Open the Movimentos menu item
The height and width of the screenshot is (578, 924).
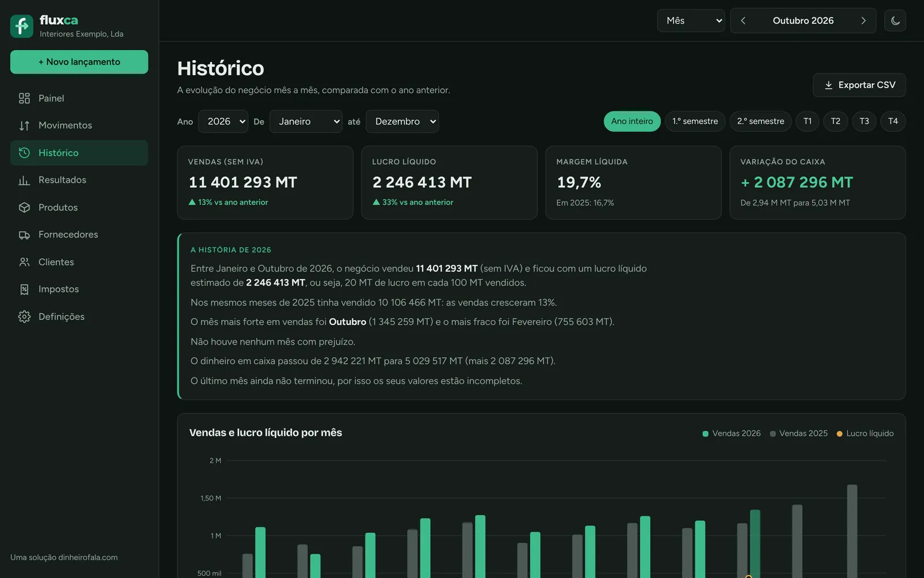pos(79,125)
